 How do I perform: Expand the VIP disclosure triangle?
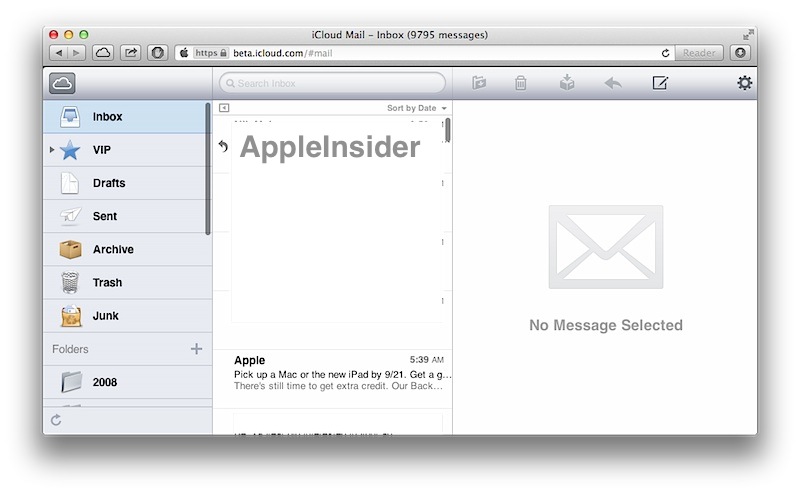coord(52,150)
